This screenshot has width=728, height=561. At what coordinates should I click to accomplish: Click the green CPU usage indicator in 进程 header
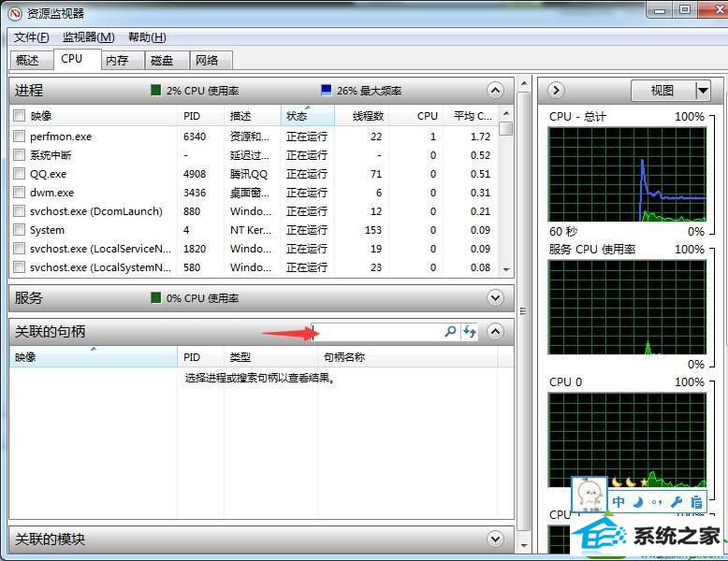[156, 90]
